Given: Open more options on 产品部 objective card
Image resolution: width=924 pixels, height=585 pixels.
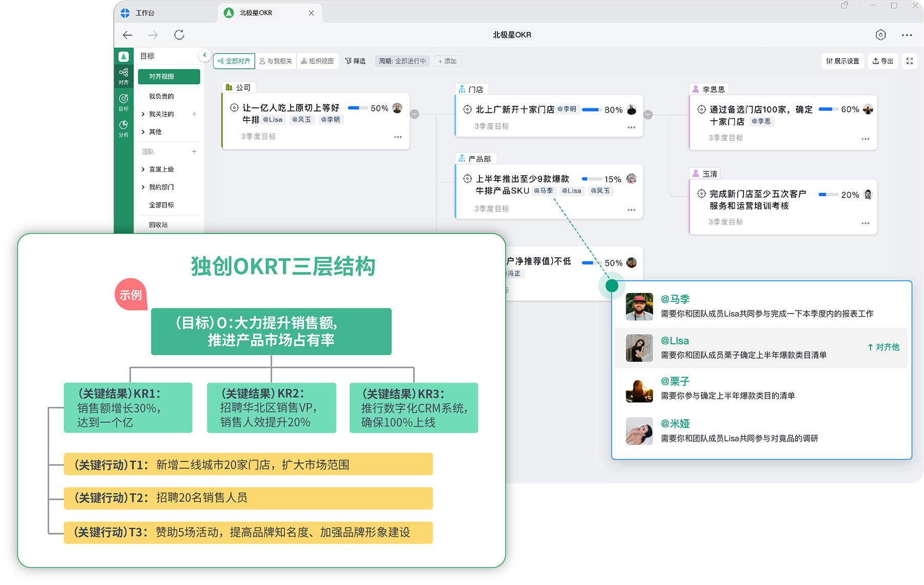Looking at the screenshot, I should (631, 210).
